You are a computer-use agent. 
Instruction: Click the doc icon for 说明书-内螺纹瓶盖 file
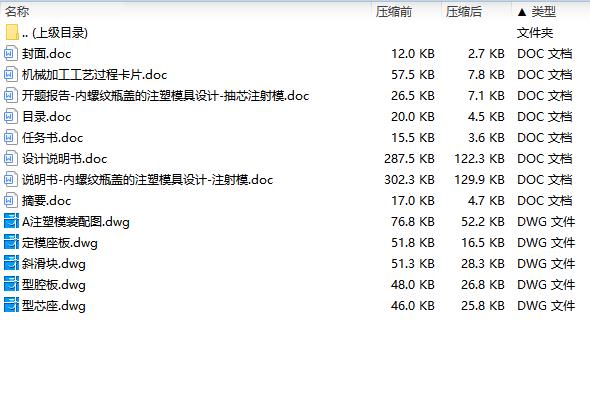coord(11,180)
